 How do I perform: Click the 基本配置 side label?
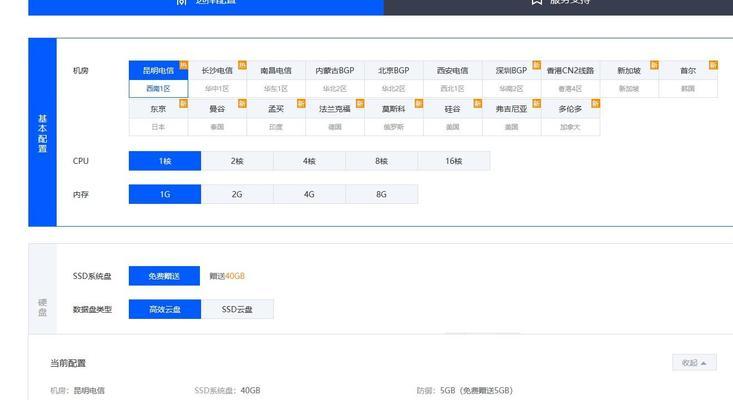click(x=43, y=133)
